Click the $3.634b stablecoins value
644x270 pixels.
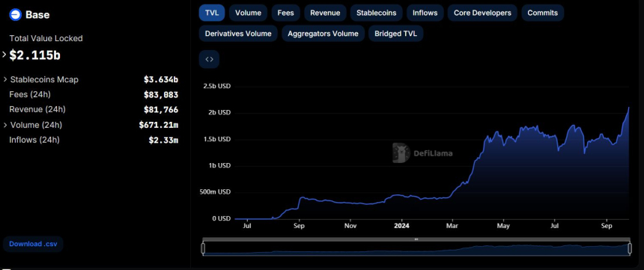pos(161,79)
